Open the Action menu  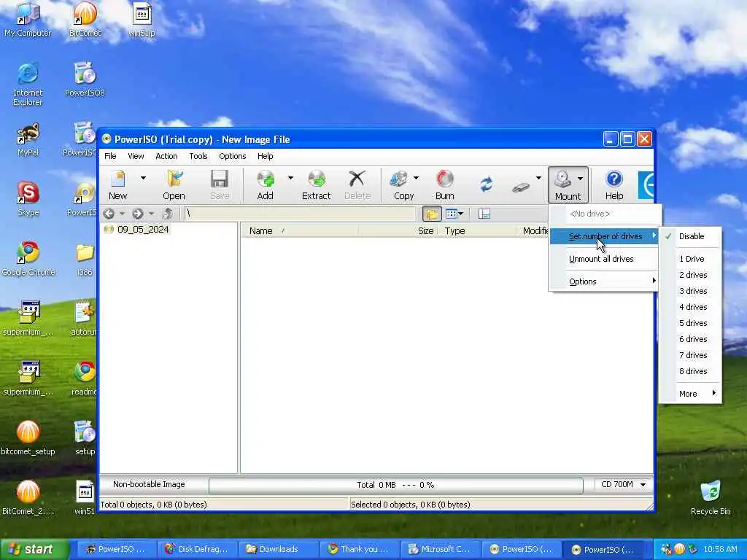pos(166,156)
